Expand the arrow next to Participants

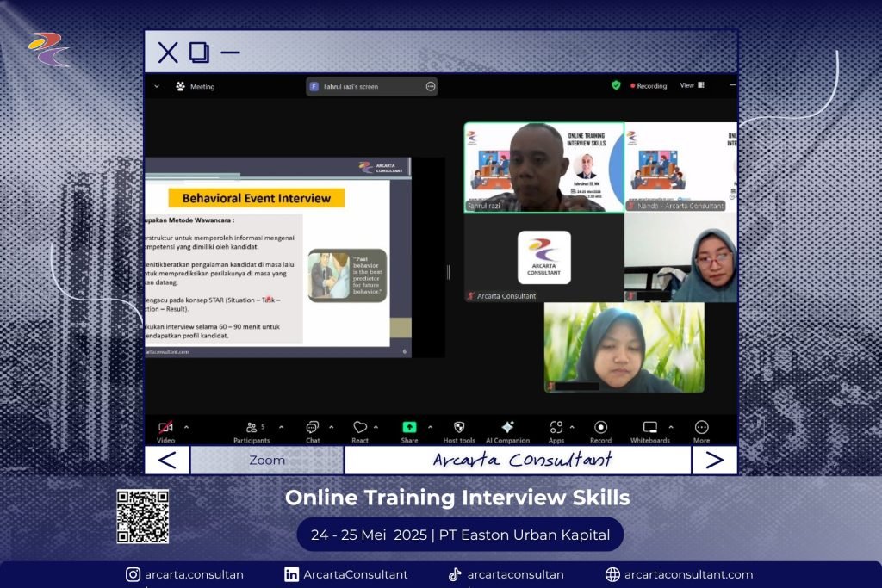(283, 427)
